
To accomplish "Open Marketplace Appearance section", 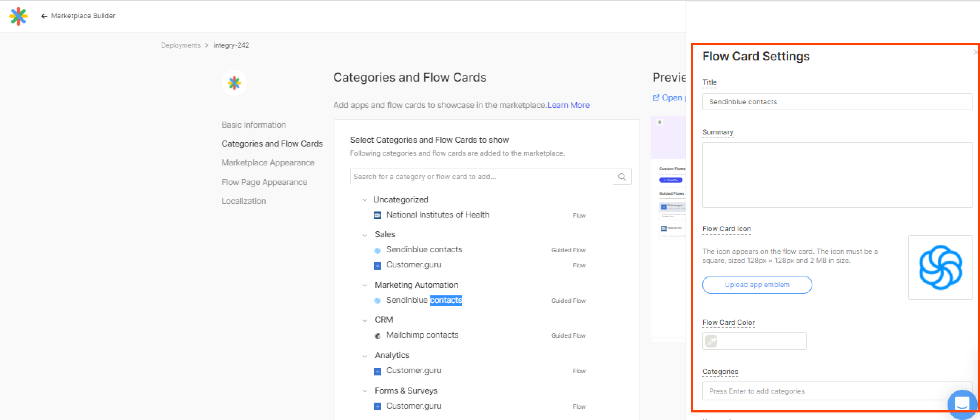I will point(268,162).
